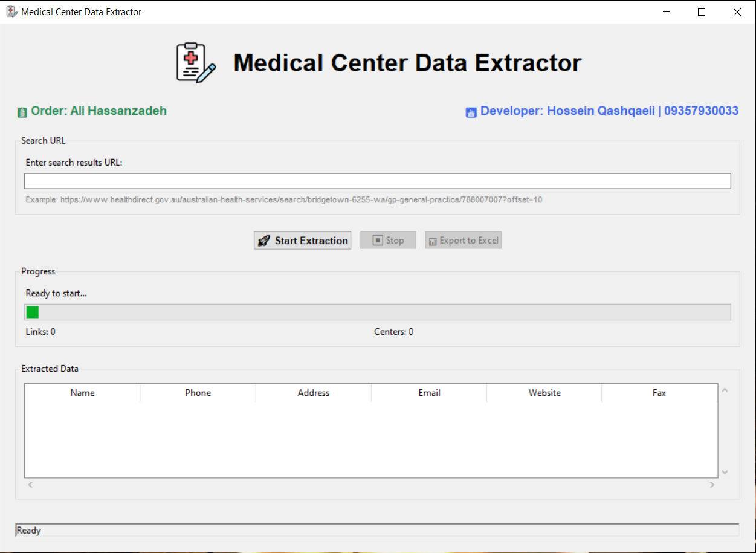This screenshot has height=553, width=756.
Task: Click the rocket icon on Start Extraction
Action: click(x=263, y=241)
